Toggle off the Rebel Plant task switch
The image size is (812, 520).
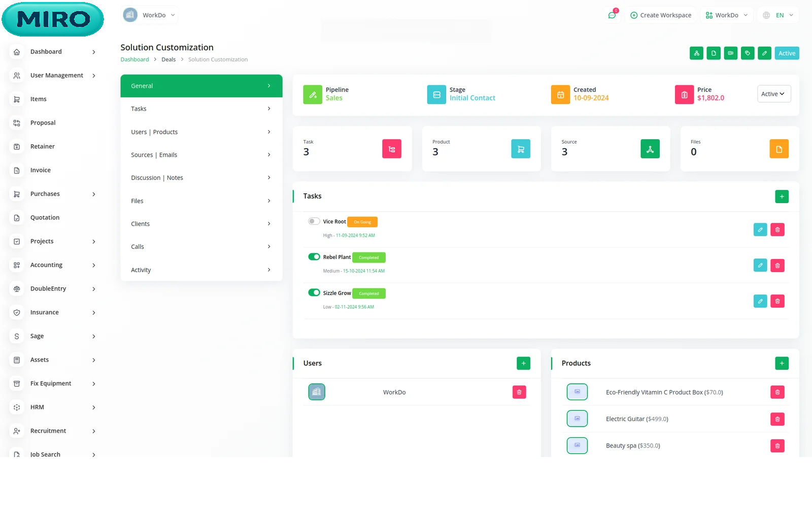314,257
